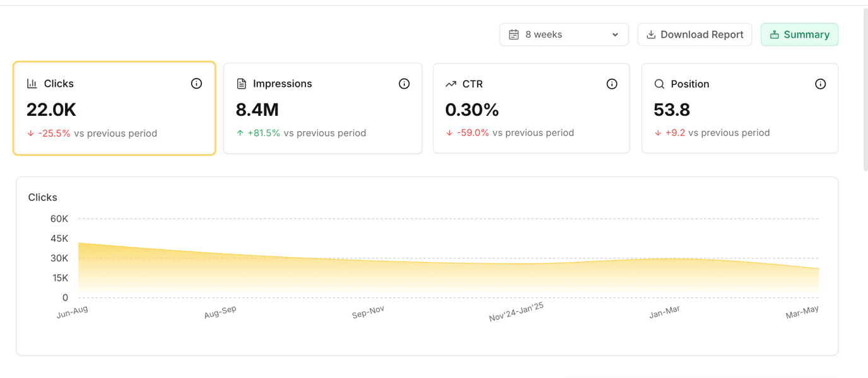This screenshot has width=868, height=378.
Task: Open the 8 weeks period dropdown
Action: coord(563,35)
